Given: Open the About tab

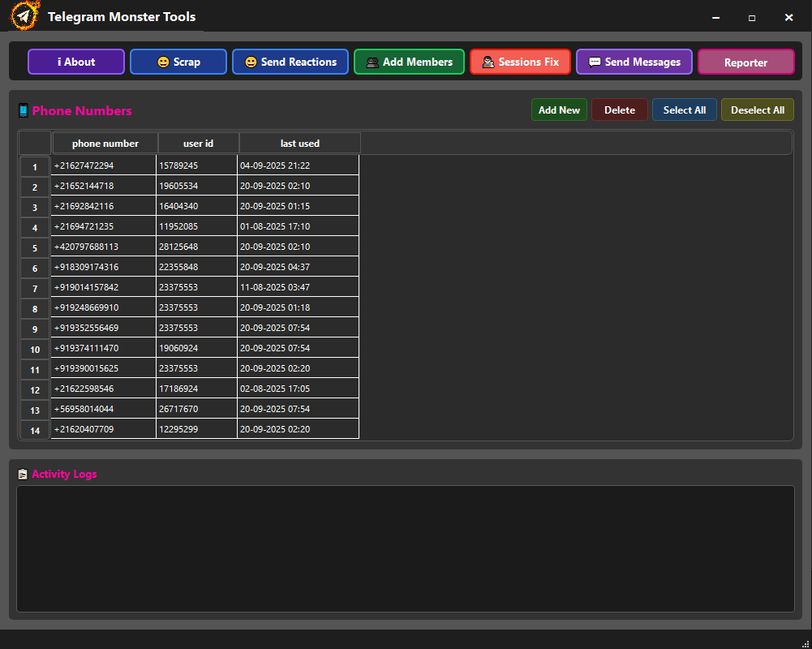Looking at the screenshot, I should (76, 62).
